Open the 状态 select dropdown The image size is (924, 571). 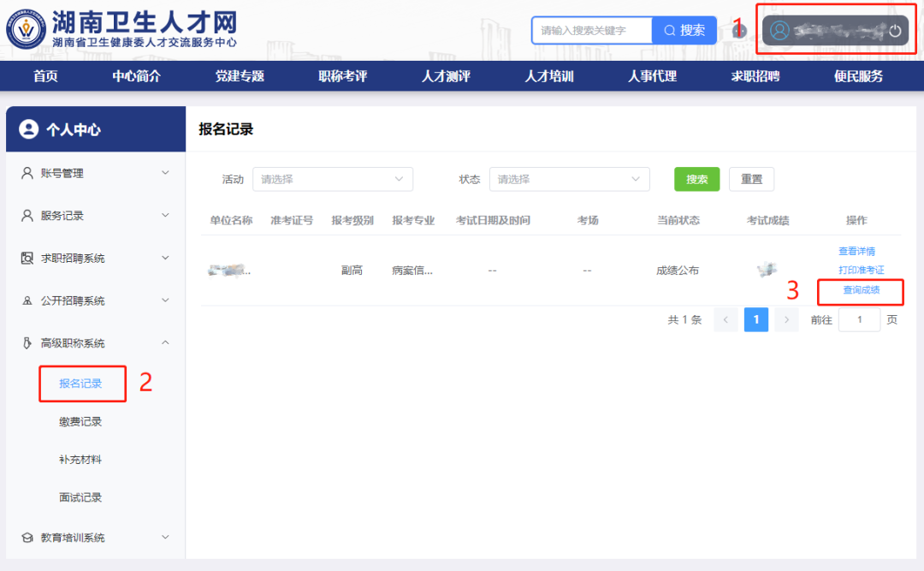pyautogui.click(x=569, y=179)
